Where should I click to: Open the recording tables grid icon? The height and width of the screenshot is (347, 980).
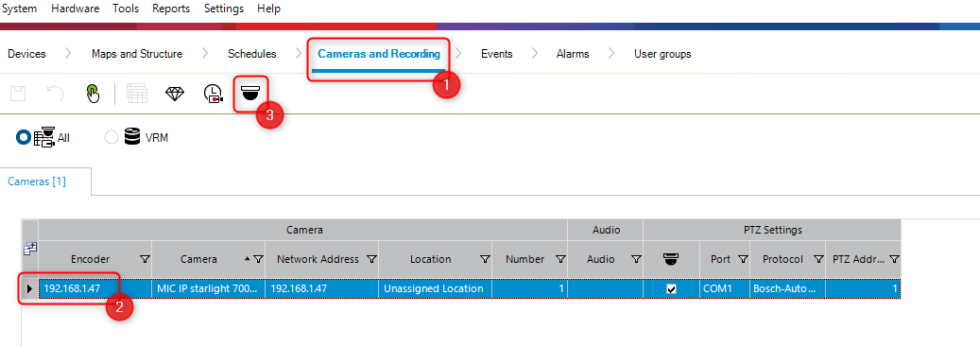tap(137, 94)
